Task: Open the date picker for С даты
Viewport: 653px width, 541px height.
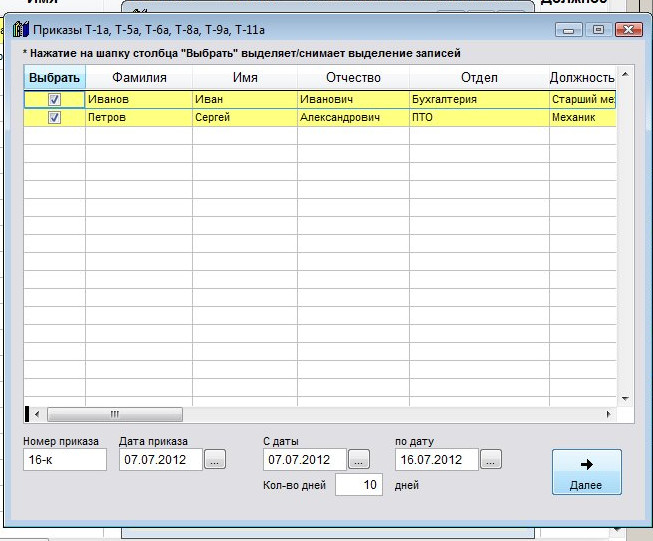Action: click(x=359, y=460)
